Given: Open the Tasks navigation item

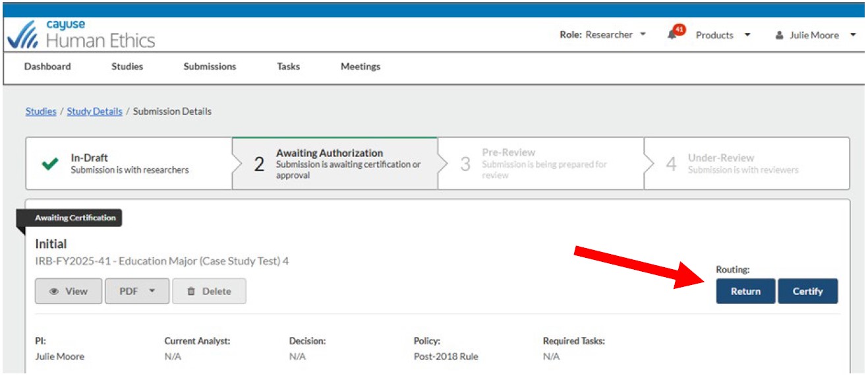Looking at the screenshot, I should click(x=288, y=66).
